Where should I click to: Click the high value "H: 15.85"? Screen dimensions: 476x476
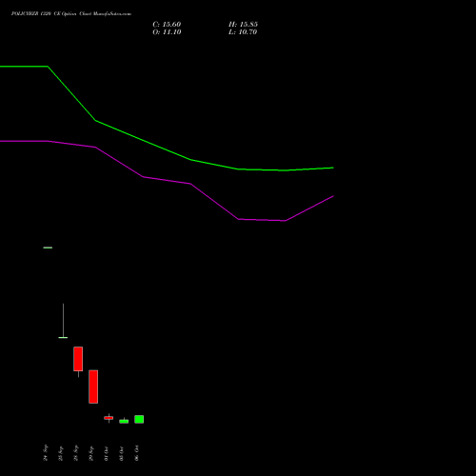(243, 25)
